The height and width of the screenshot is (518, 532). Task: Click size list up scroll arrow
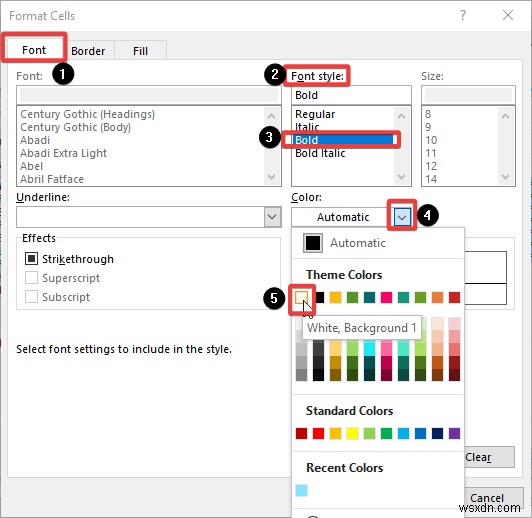click(x=505, y=116)
